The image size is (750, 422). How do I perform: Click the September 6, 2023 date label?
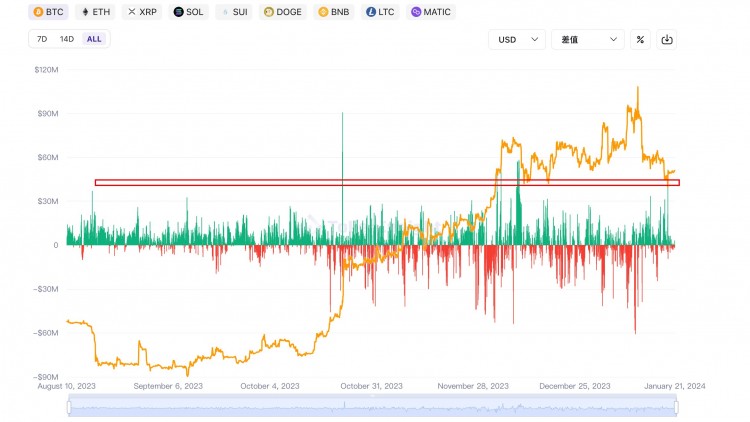pos(168,386)
